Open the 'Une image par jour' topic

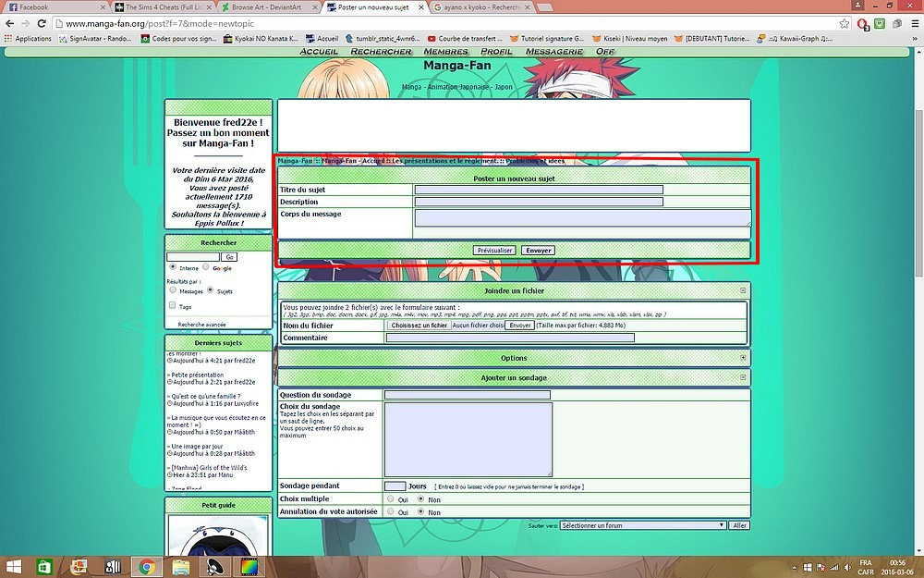pos(197,447)
